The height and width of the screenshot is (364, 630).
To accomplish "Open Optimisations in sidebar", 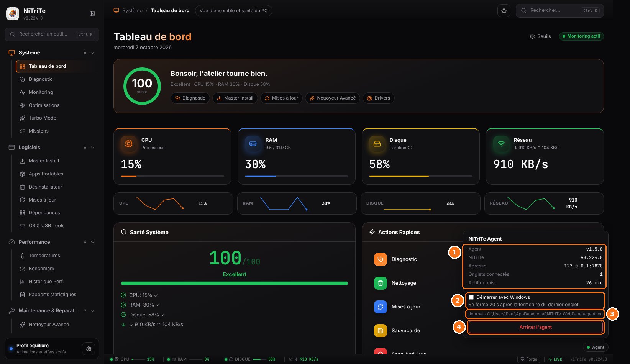I will 57,105.
